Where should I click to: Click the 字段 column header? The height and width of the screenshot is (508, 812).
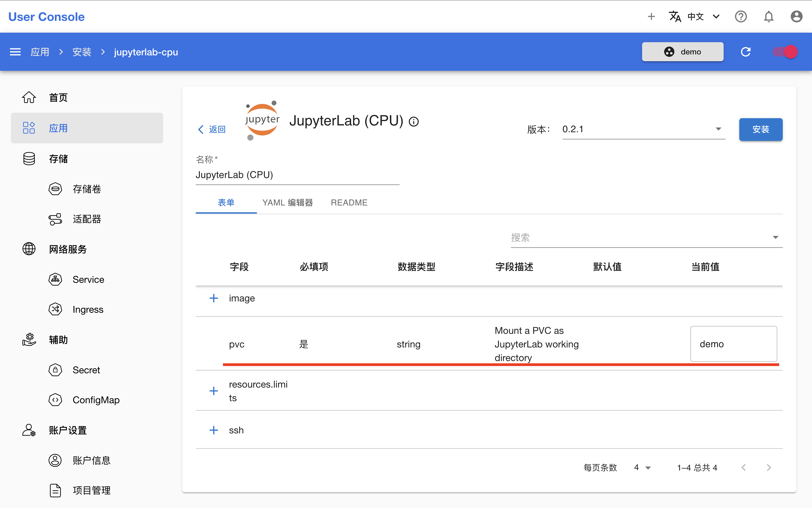click(239, 267)
